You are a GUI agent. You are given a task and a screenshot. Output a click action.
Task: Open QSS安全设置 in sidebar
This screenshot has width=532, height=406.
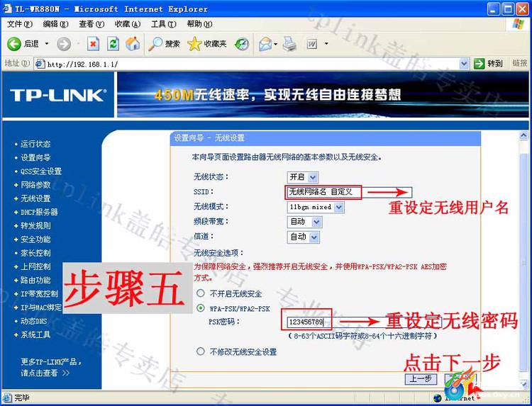[x=41, y=171]
